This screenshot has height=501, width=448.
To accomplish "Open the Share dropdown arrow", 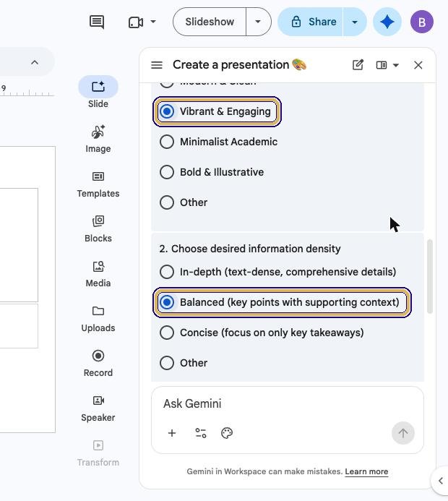I will 355,22.
